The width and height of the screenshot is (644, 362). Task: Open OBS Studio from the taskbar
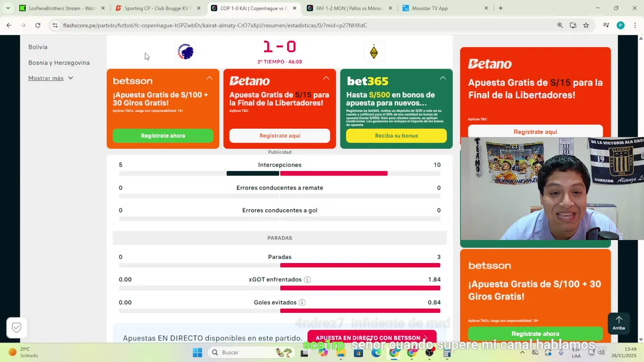(x=429, y=352)
